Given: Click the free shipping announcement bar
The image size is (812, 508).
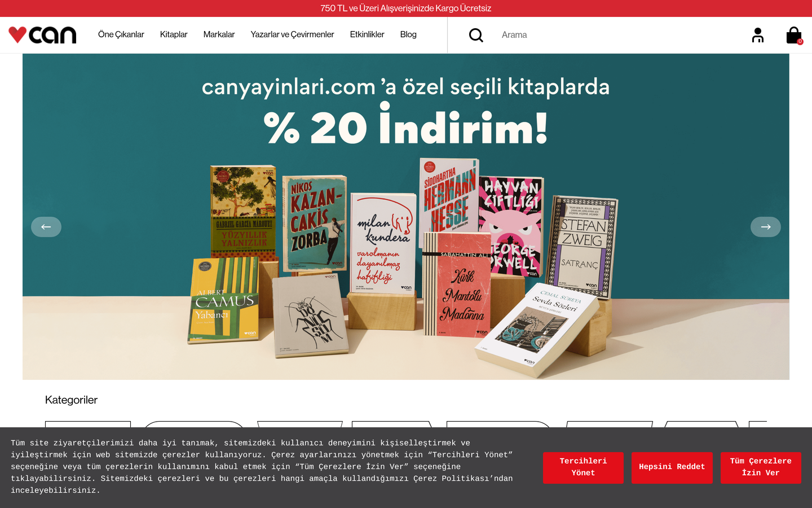Looking at the screenshot, I should point(406,8).
